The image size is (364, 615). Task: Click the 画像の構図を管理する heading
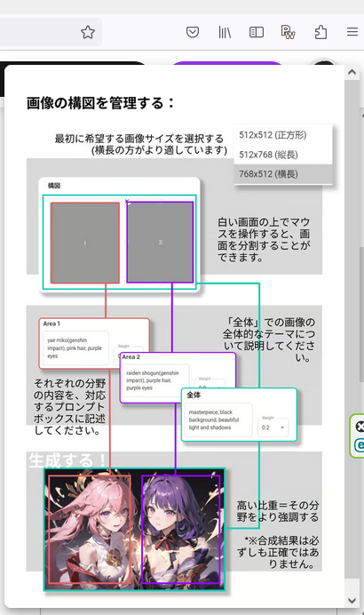pyautogui.click(x=100, y=103)
